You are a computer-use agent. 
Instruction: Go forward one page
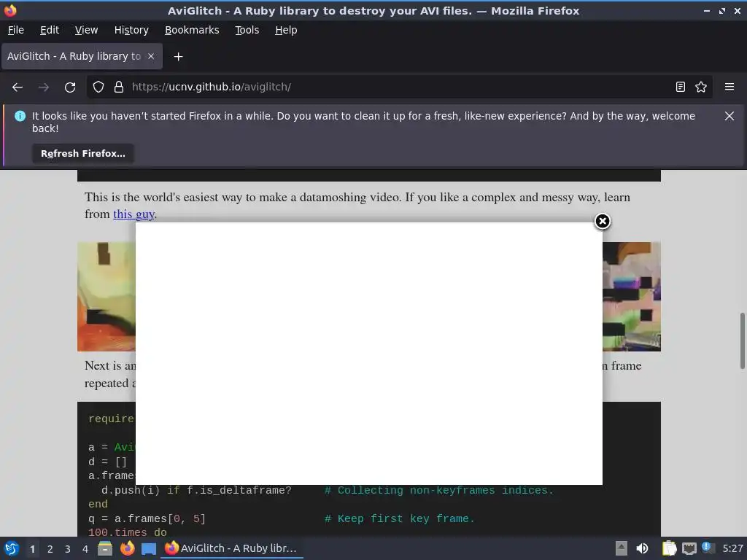[44, 87]
